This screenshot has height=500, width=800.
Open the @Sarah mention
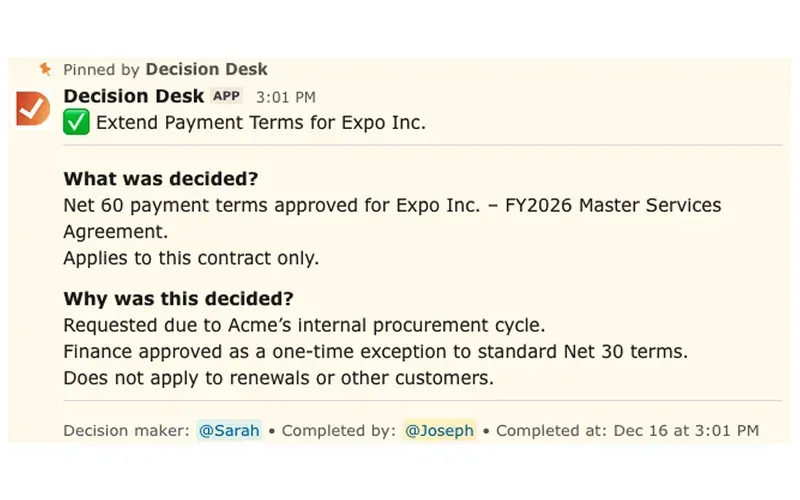[x=229, y=430]
